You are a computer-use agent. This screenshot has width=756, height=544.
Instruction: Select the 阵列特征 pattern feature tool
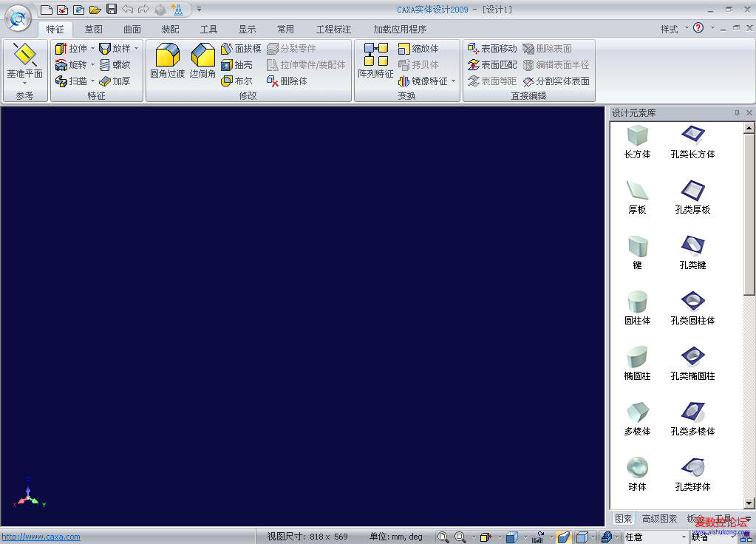coord(375,61)
